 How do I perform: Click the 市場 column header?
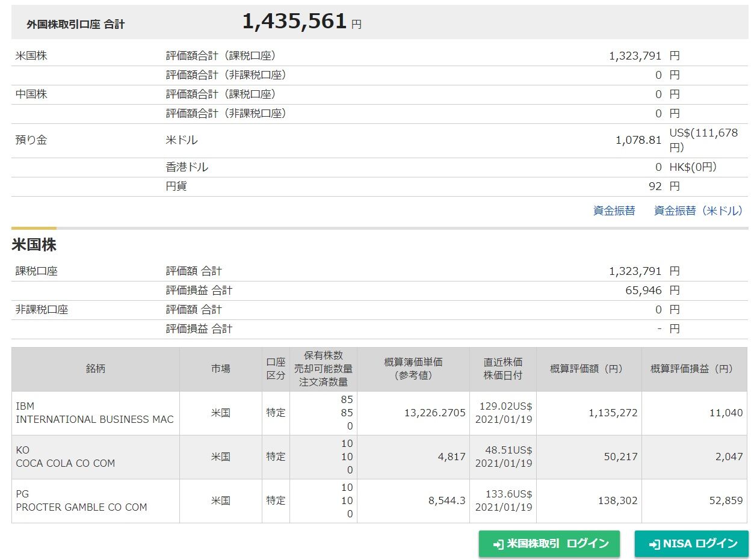pos(220,369)
